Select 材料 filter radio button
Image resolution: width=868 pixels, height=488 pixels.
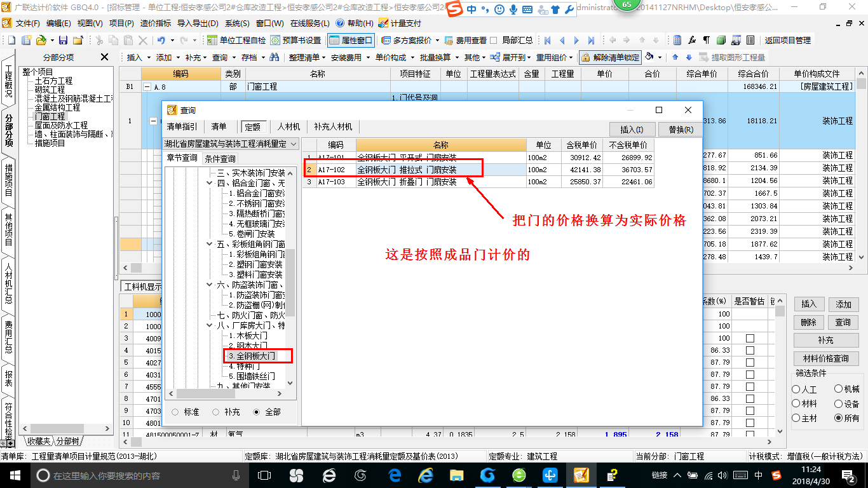pos(796,403)
